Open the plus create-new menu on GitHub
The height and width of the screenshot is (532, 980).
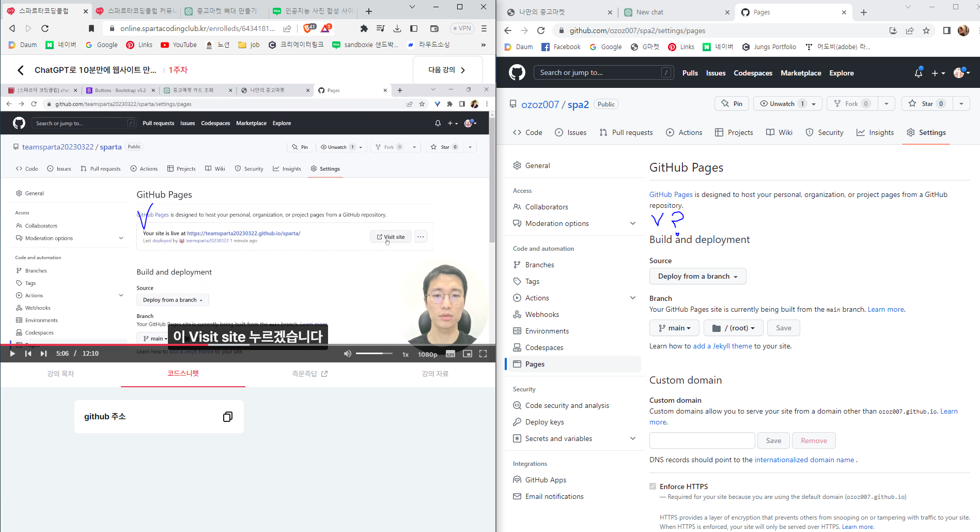click(938, 73)
